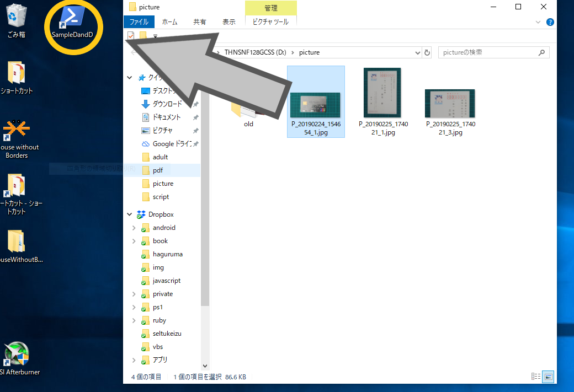Switch to large thumbnails view in the status bar
574x392 pixels.
tap(548, 377)
